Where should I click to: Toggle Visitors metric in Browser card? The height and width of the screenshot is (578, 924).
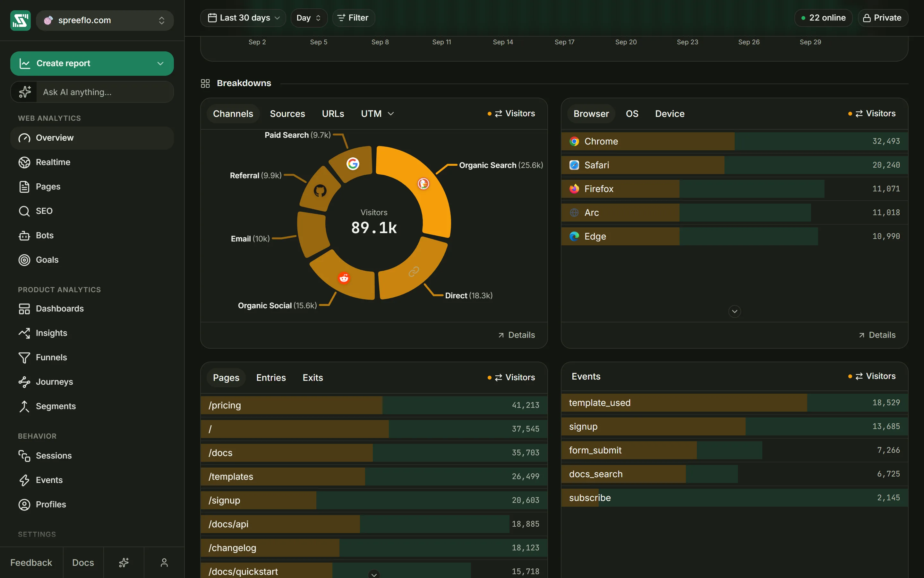(872, 114)
